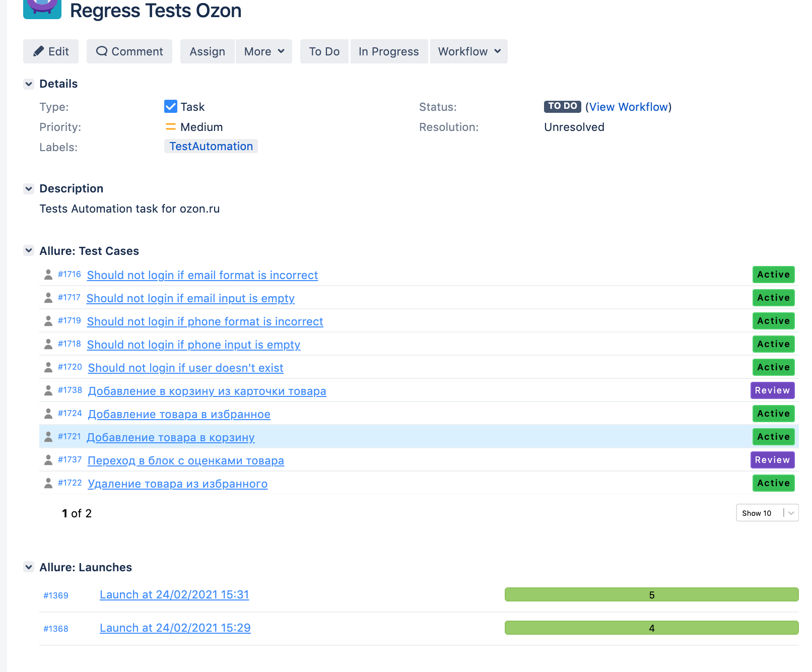812x672 pixels.
Task: Click the user avatar icon for test case #1720
Action: [48, 367]
